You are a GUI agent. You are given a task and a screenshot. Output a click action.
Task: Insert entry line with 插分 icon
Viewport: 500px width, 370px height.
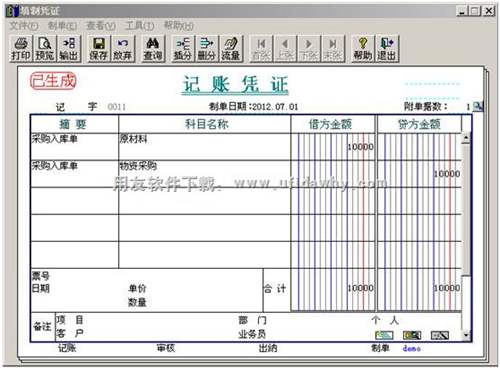click(183, 49)
